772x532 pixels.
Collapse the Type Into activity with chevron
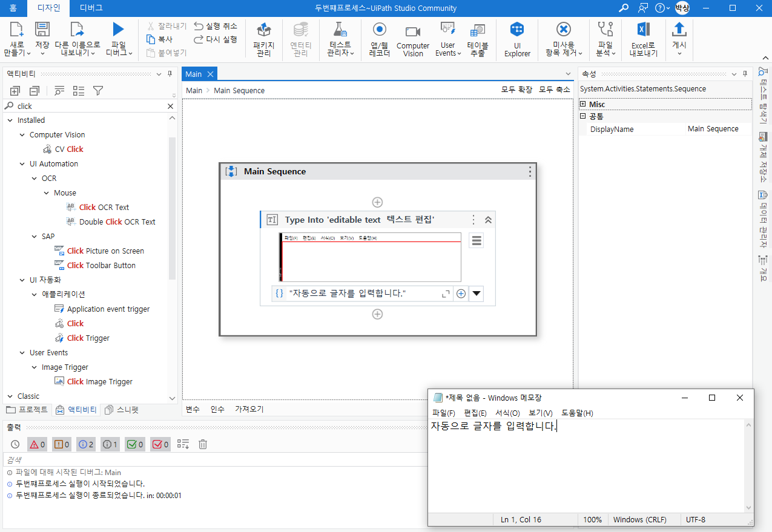pyautogui.click(x=488, y=220)
